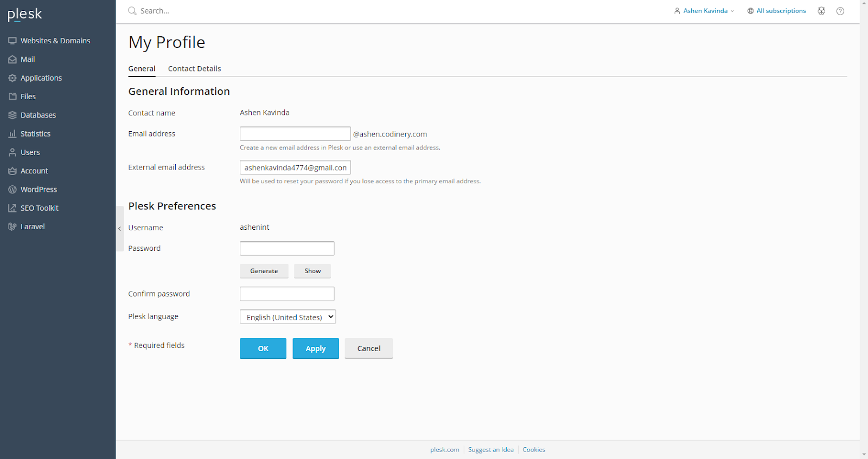
Task: Open the Databases icon in sidebar
Action: (12, 115)
